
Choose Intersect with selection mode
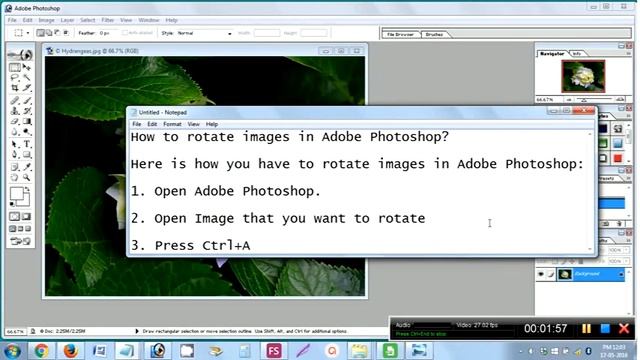[x=66, y=33]
